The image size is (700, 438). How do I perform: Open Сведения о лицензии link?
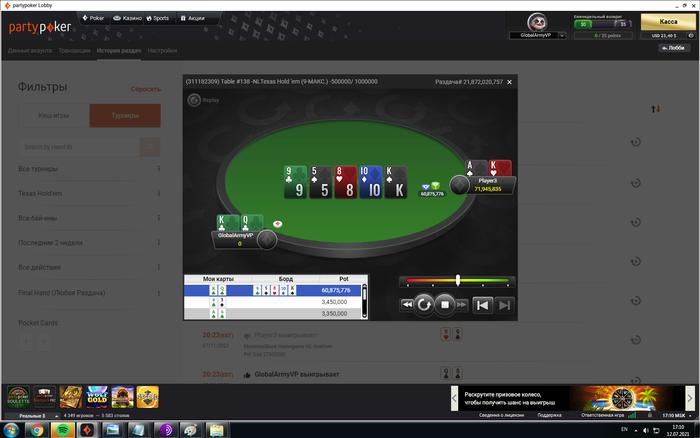pyautogui.click(x=501, y=415)
